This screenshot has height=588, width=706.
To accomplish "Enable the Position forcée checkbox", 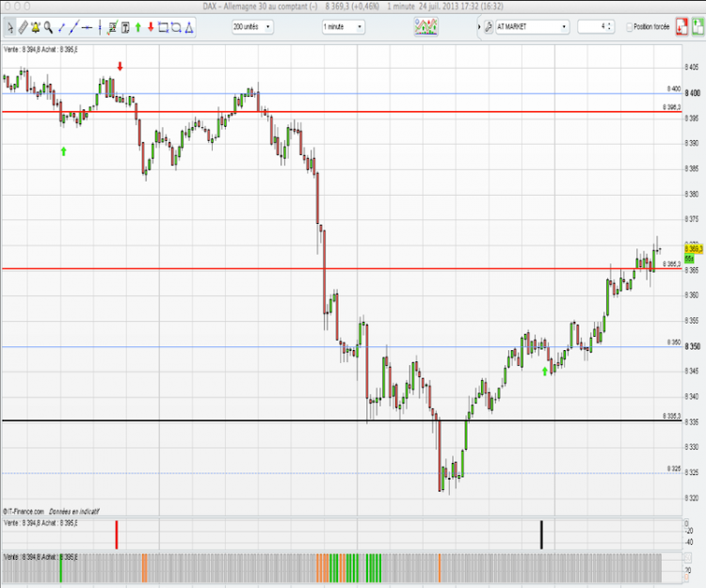I will pos(630,27).
